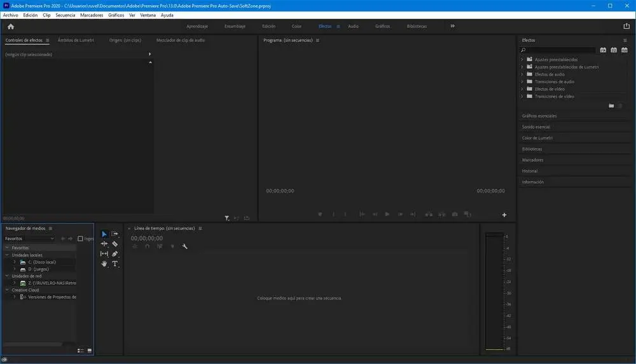Select the Razor tool

(114, 243)
